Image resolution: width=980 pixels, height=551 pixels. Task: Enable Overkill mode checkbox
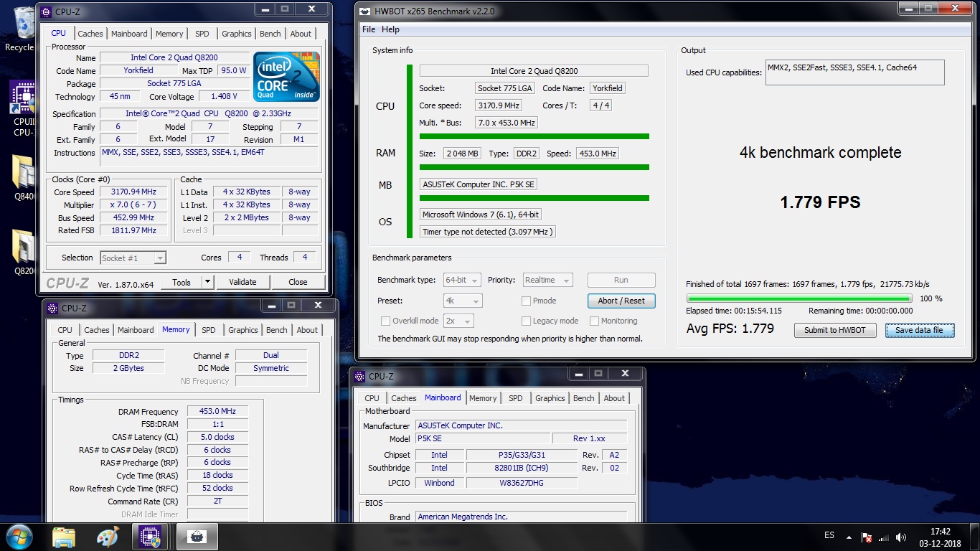(x=386, y=321)
